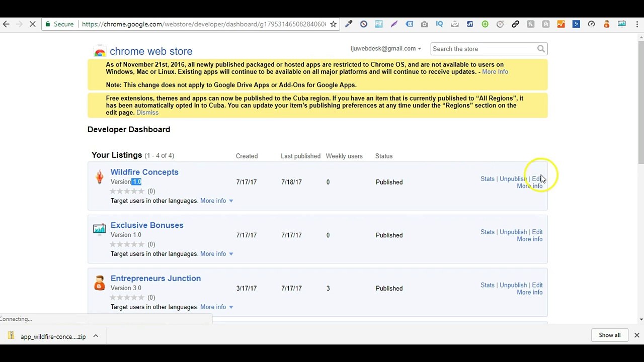Open the Exclusive Bonuses listing
The height and width of the screenshot is (362, 644).
tap(147, 225)
